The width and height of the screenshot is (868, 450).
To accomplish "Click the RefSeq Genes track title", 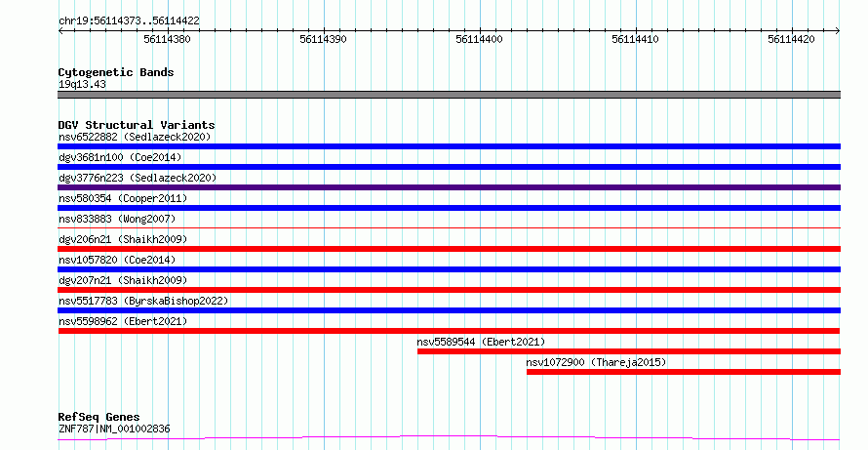I will click(x=99, y=418).
